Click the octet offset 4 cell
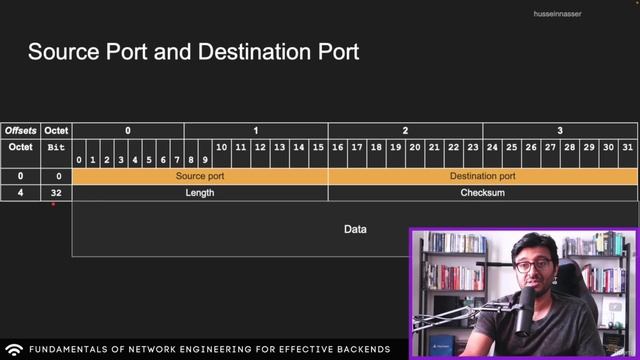The image size is (640, 360). 20,193
